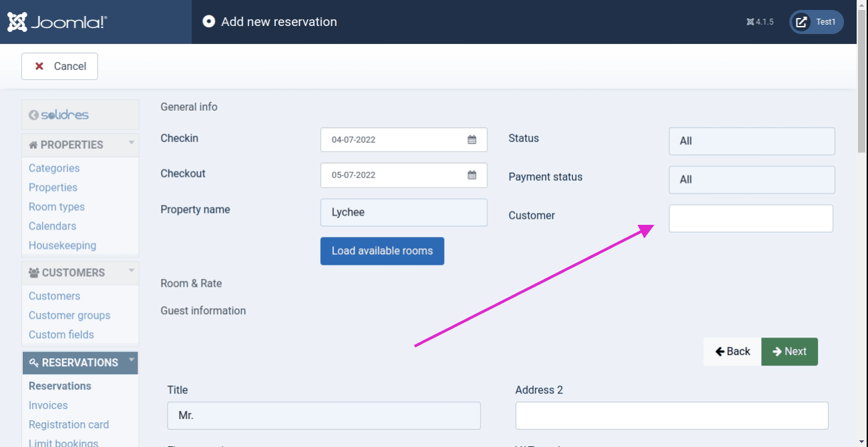868x447 pixels.
Task: Select the Title dropdown showing Mr.
Action: [323, 415]
